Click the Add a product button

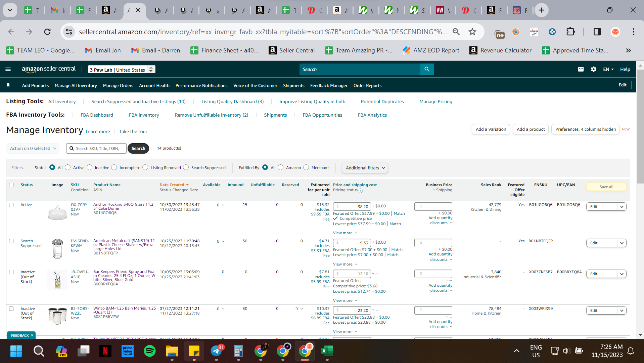pos(531,129)
